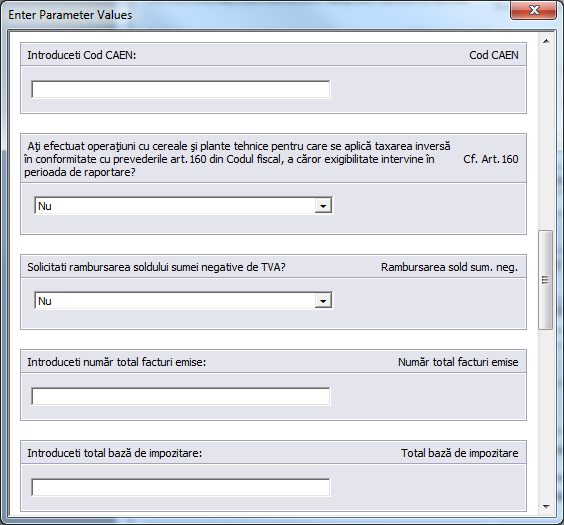Click scrollbar track below the thumb
Viewport: 564px width, 525px height.
pyautogui.click(x=546, y=414)
